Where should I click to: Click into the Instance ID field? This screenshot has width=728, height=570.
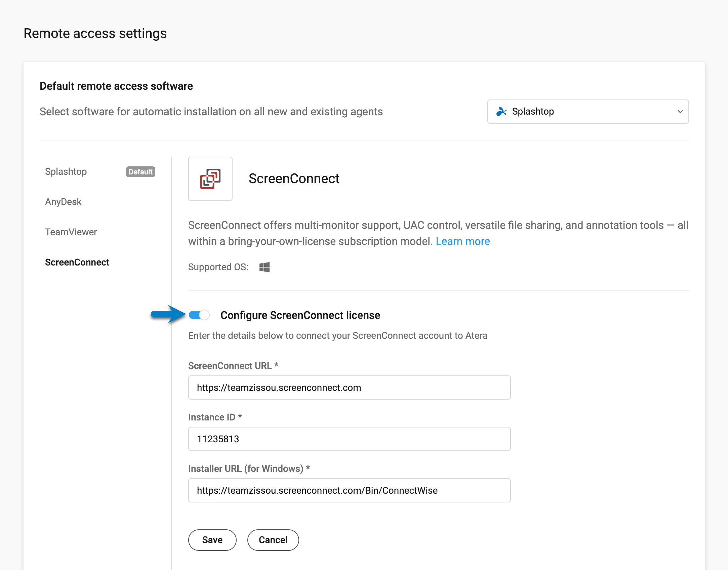349,439
